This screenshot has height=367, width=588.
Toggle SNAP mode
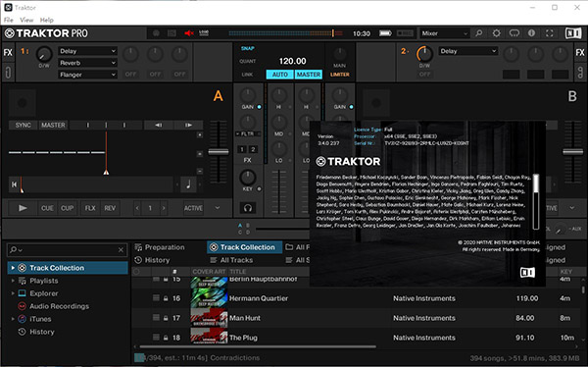(x=248, y=48)
